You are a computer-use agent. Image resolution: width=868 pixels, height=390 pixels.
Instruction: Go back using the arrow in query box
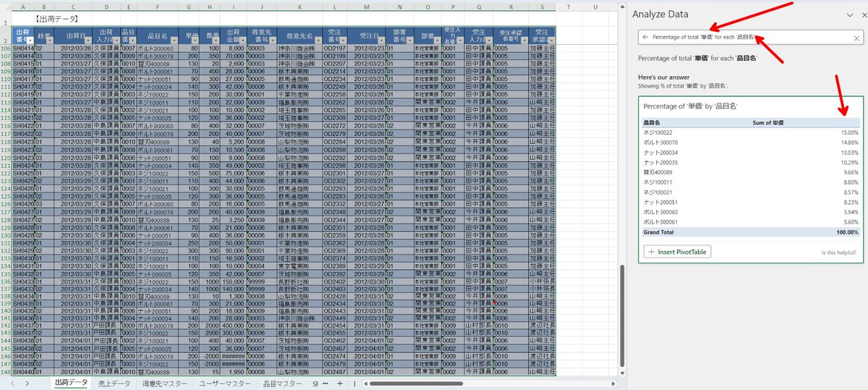pyautogui.click(x=645, y=37)
